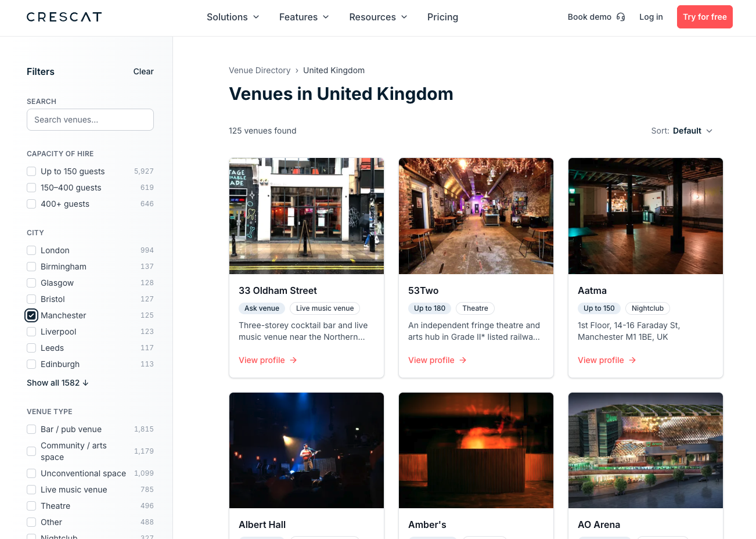This screenshot has width=756, height=539.
Task: Click the Up to 150 tag on Aatma card
Action: click(x=599, y=308)
